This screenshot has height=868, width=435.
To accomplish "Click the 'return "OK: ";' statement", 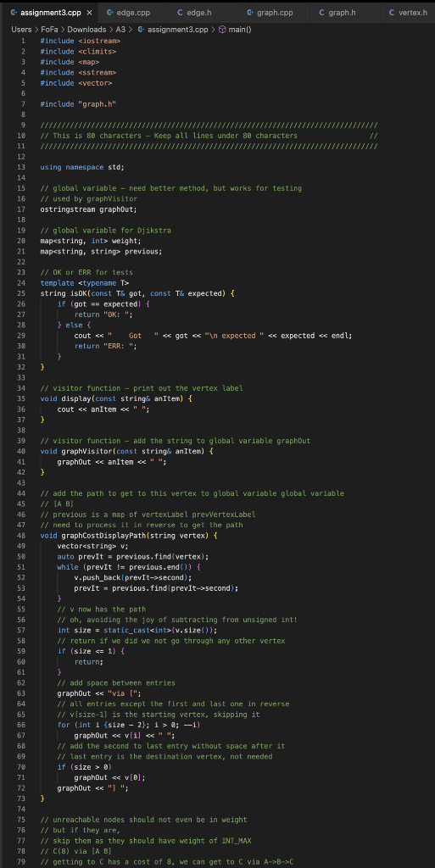I will coord(104,314).
